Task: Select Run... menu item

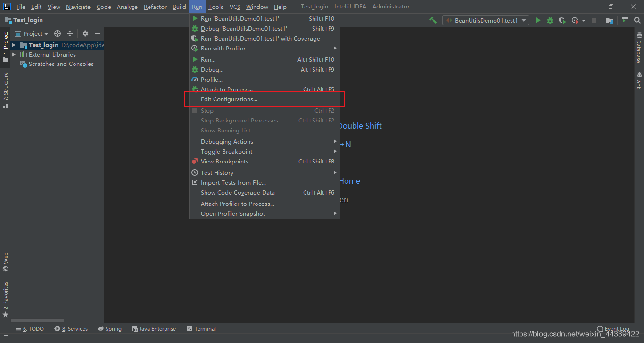Action: coord(264,60)
